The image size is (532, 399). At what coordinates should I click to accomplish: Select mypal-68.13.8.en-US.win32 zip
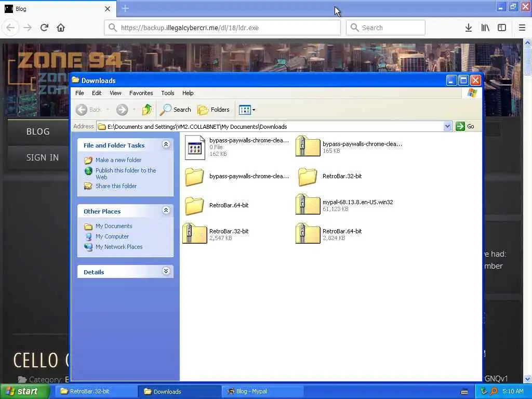(344, 205)
